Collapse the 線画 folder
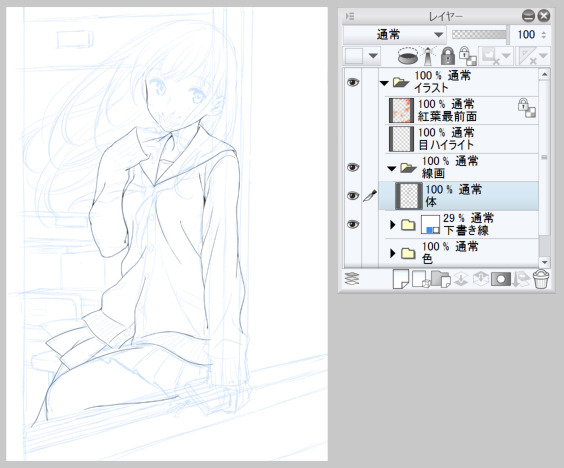 (x=392, y=168)
